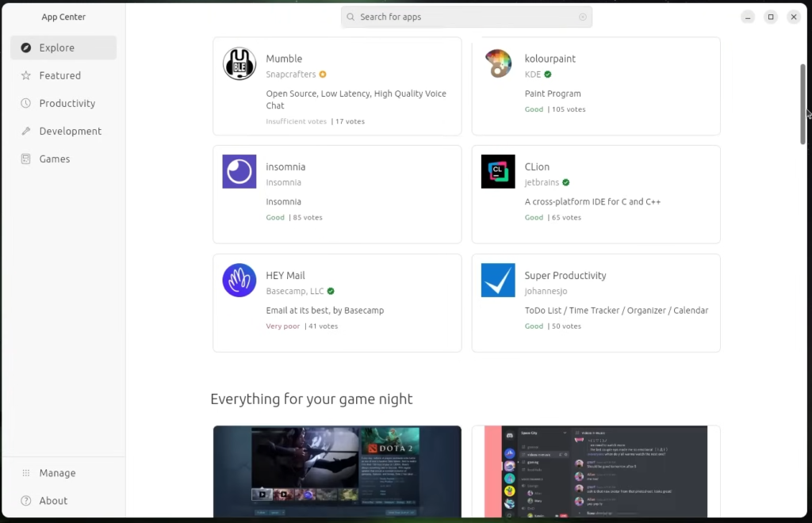Click the About question mark icon
Viewport: 812px width, 523px height.
coord(26,501)
